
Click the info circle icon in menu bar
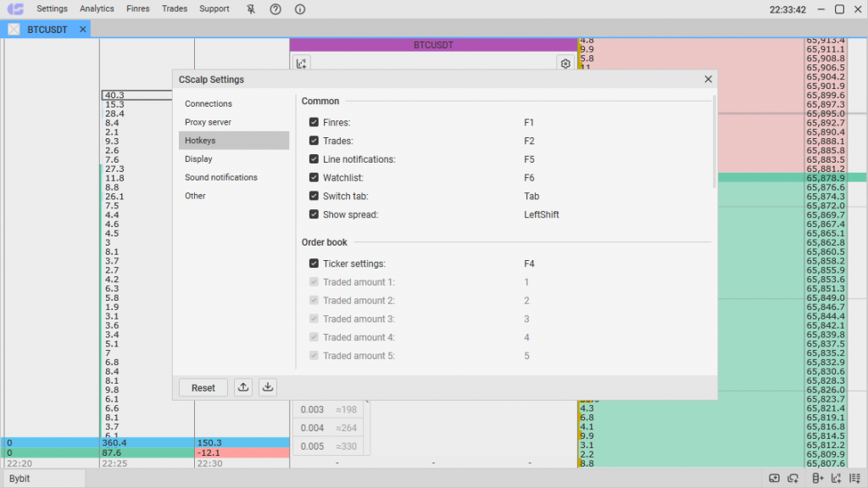[300, 9]
